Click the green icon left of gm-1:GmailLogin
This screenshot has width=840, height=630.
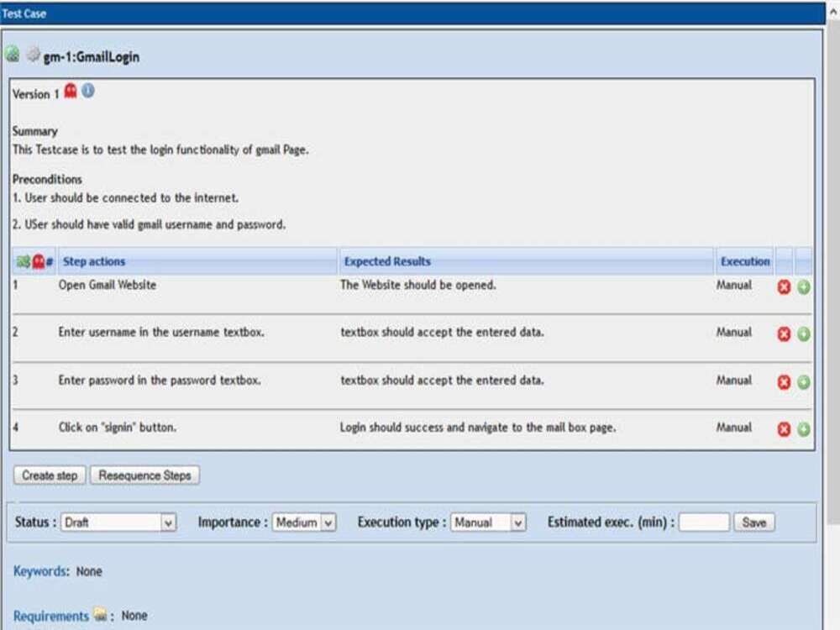(13, 54)
